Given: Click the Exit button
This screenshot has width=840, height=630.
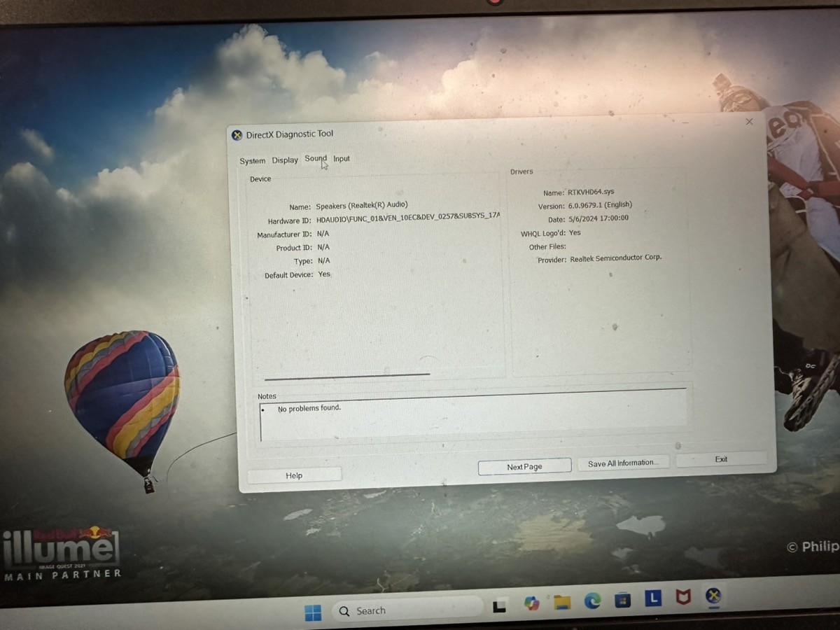Looking at the screenshot, I should pyautogui.click(x=721, y=459).
